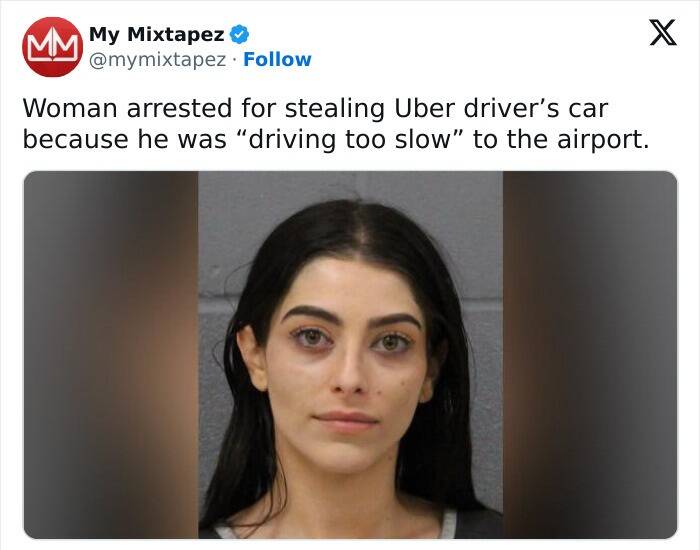Screen dimensions: 700x550
Task: Click the quoted phrase 'driving too slow'
Action: tap(349, 139)
